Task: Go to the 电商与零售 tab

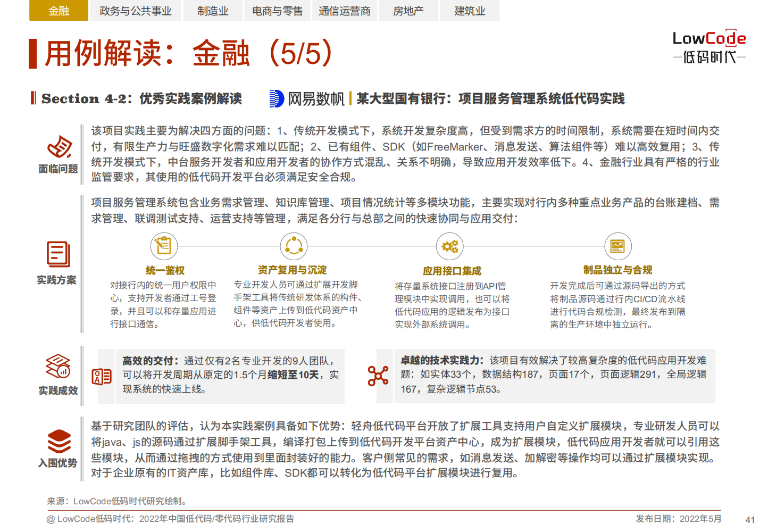Action: click(277, 11)
